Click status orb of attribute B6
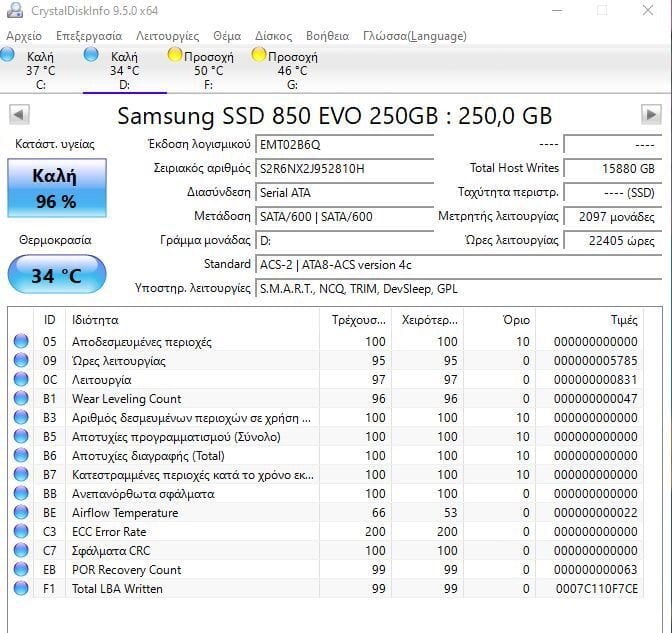Viewport: 672px width, 633px height. [21, 456]
